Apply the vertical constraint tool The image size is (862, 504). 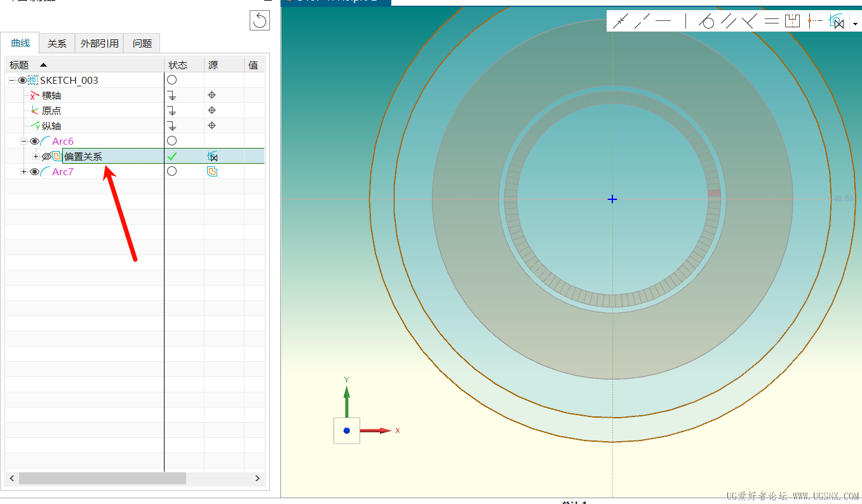click(x=685, y=22)
